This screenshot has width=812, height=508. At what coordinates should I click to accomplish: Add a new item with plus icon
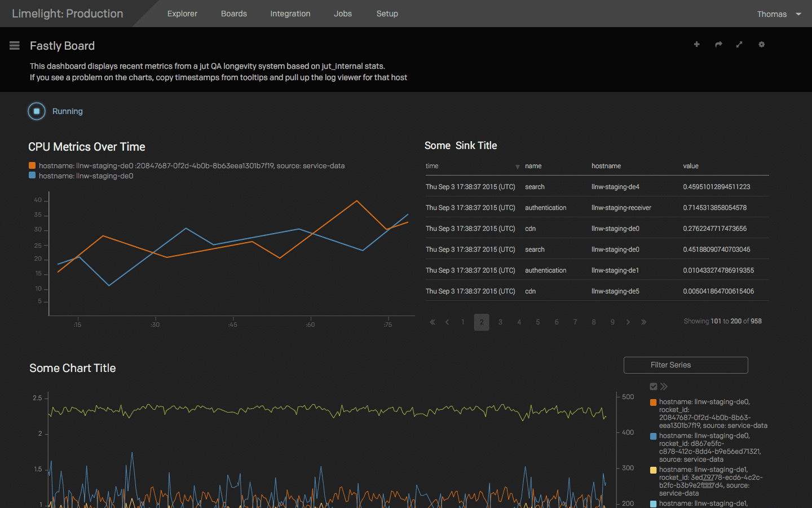(697, 44)
